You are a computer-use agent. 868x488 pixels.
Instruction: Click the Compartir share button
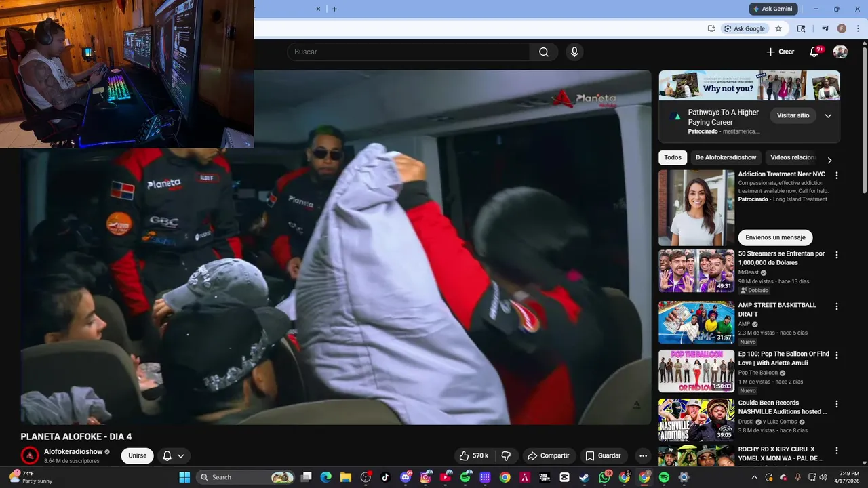tap(549, 455)
